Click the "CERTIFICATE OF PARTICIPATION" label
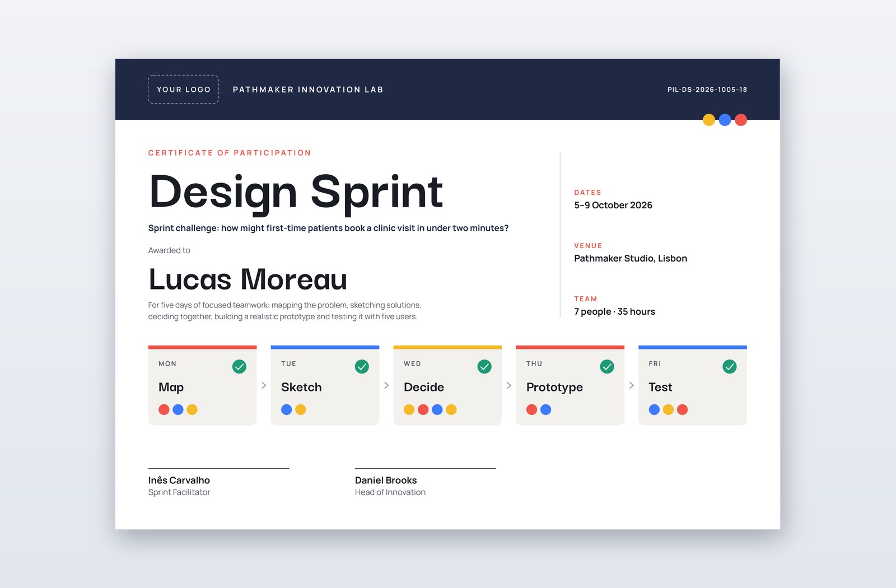 pyautogui.click(x=230, y=153)
